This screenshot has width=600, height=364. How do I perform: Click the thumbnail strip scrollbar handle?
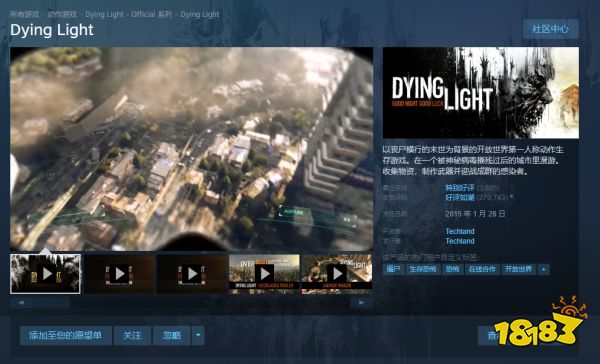pos(51,302)
